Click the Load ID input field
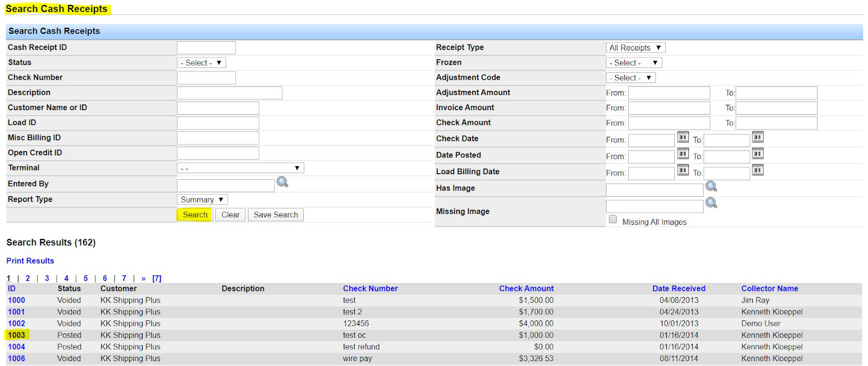The width and height of the screenshot is (868, 366). click(x=218, y=123)
